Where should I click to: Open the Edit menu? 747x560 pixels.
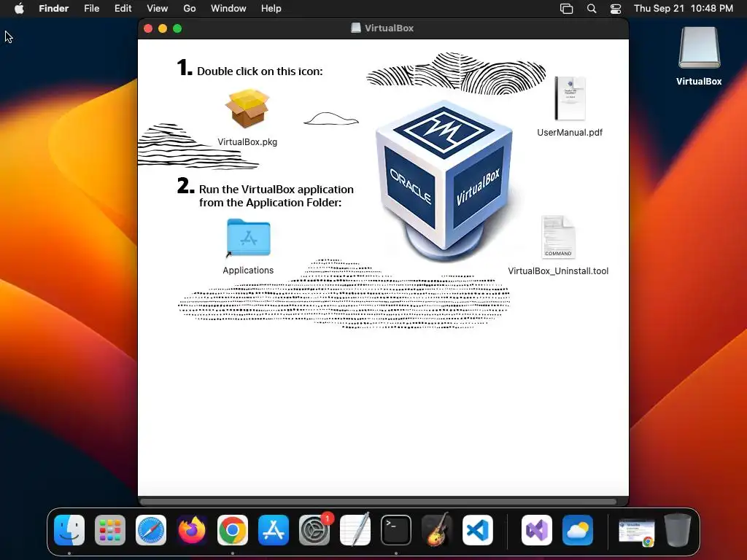123,9
